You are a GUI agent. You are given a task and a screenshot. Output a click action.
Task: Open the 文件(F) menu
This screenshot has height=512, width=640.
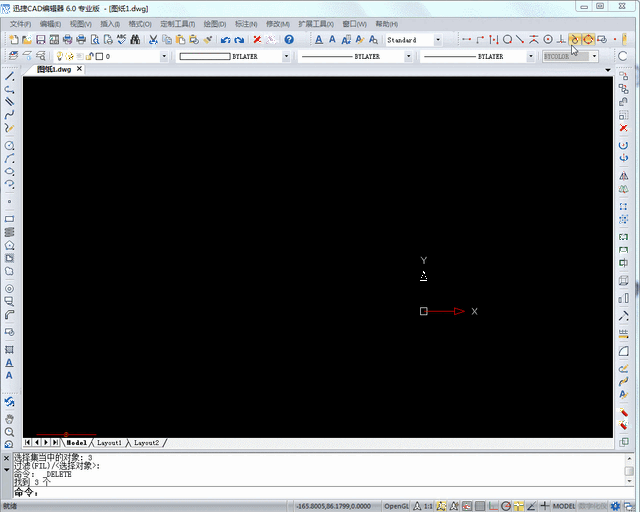click(20, 24)
